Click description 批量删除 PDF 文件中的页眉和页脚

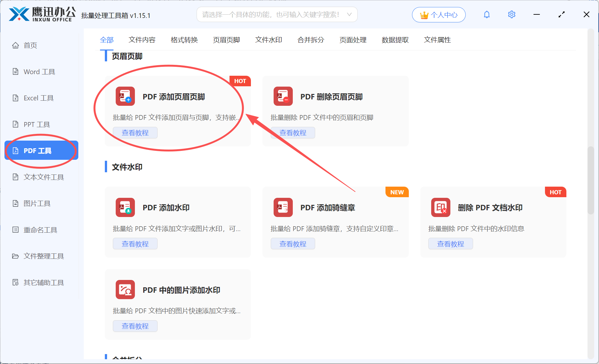(x=322, y=118)
